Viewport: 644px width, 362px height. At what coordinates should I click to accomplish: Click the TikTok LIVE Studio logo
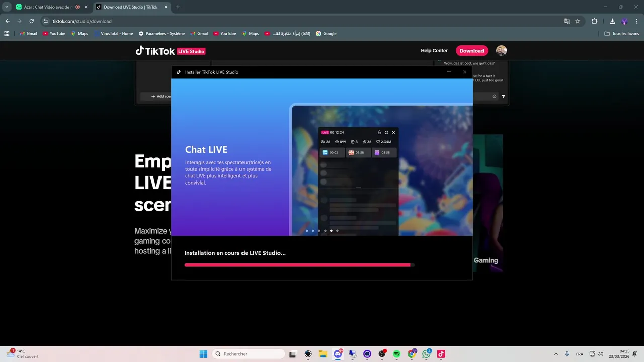click(x=171, y=51)
